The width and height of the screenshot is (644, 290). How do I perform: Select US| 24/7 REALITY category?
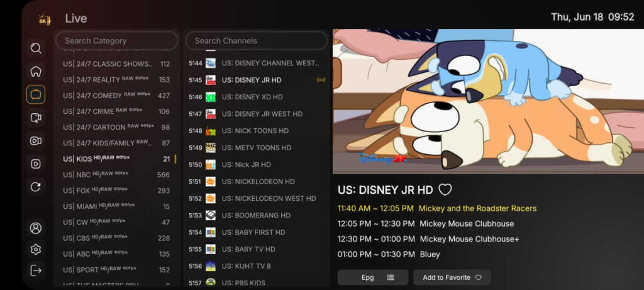coord(116,80)
